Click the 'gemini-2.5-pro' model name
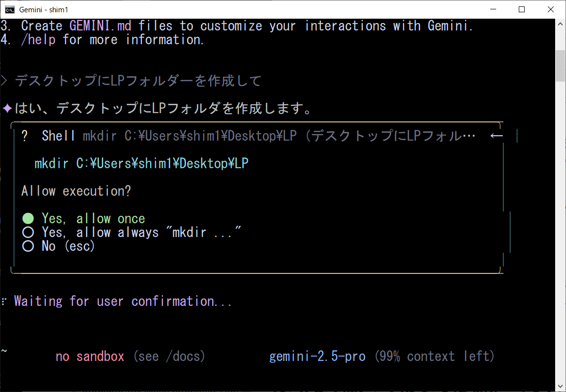The height and width of the screenshot is (392, 566). 317,356
